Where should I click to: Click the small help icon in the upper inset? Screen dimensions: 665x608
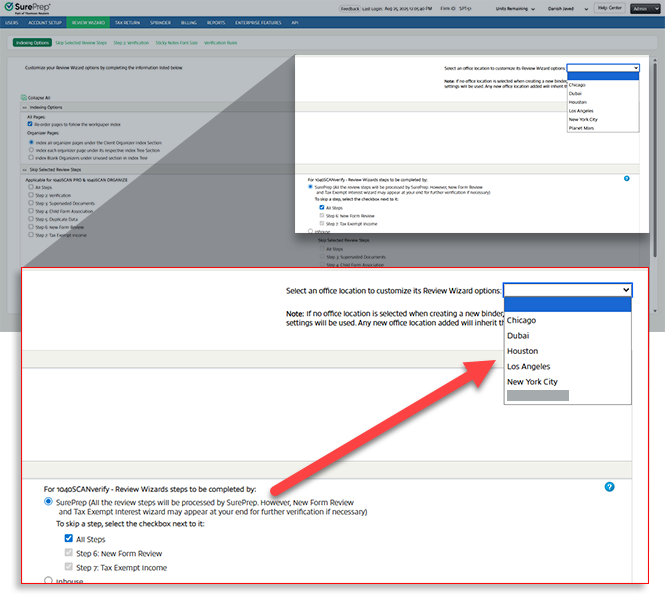pos(626,178)
